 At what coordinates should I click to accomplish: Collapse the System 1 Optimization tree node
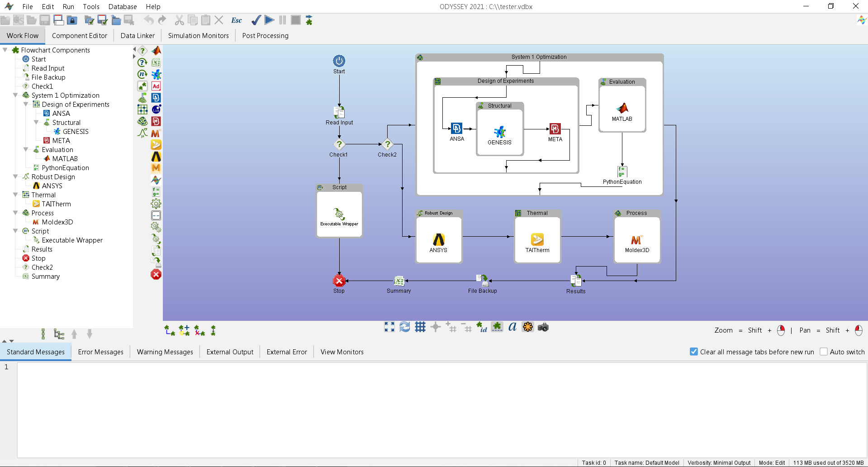point(15,95)
